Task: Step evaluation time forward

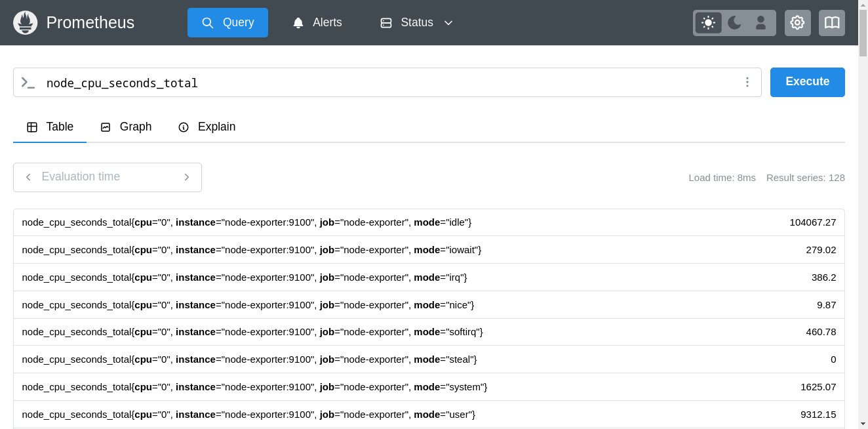Action: [186, 177]
